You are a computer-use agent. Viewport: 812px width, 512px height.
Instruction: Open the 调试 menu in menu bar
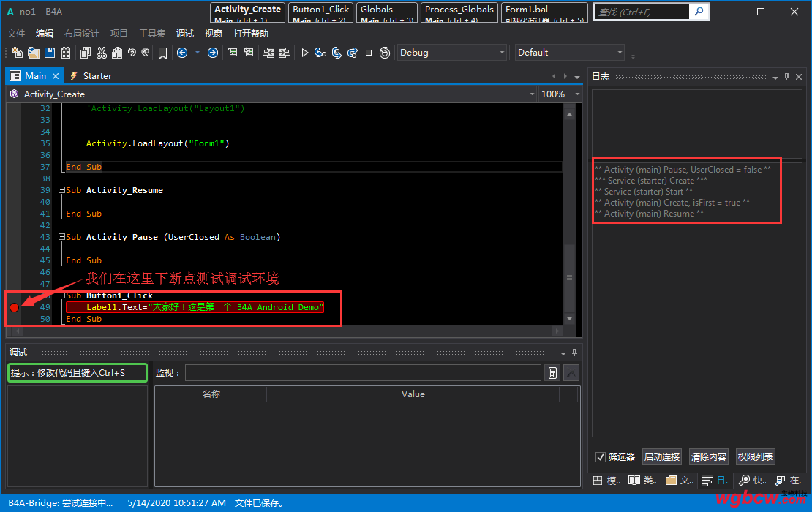[185, 34]
